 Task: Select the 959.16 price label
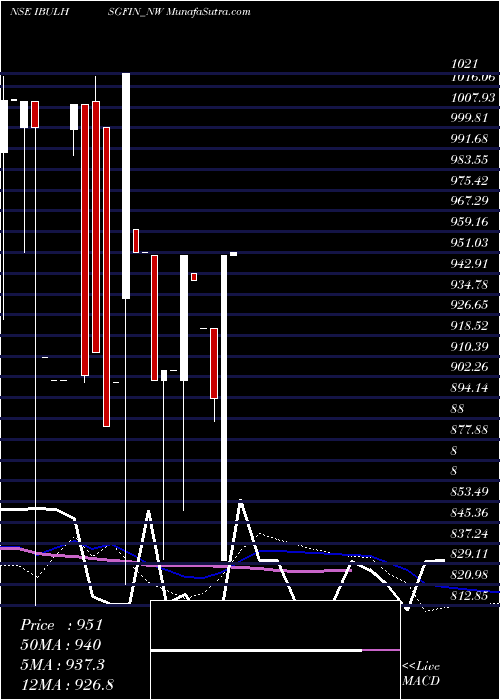coord(469,222)
